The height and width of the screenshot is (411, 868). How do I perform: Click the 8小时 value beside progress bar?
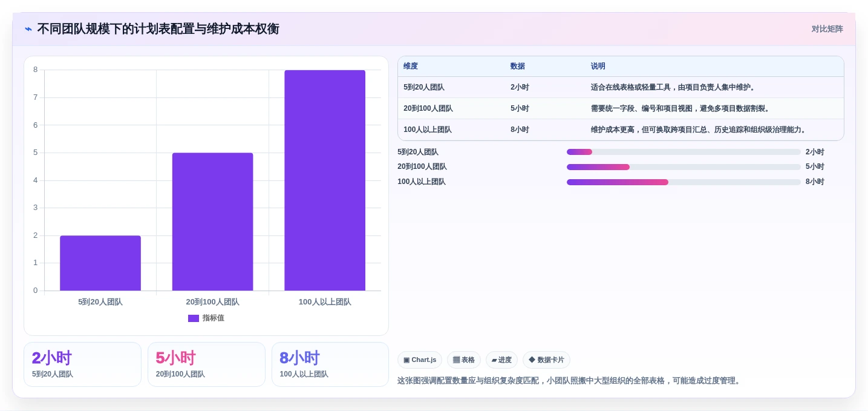pyautogui.click(x=815, y=182)
